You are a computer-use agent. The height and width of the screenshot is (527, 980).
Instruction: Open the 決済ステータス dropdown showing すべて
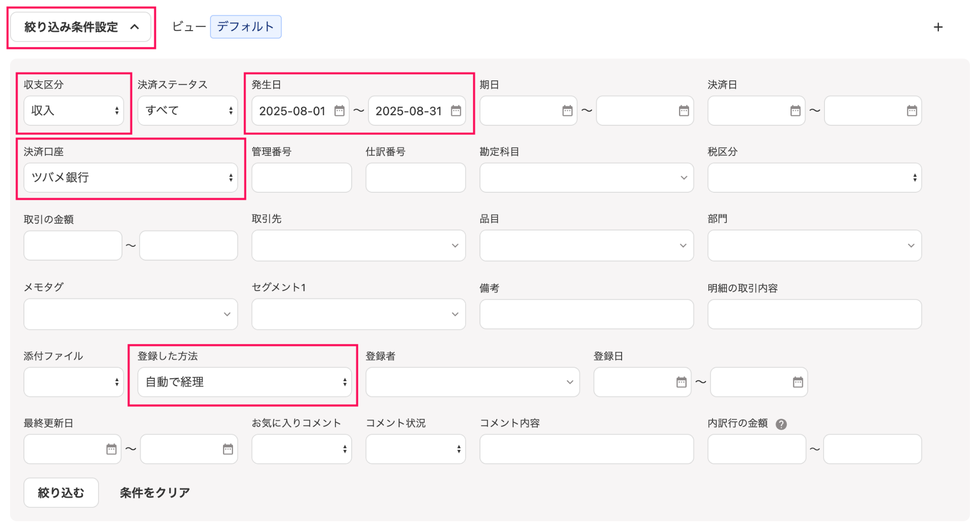tap(188, 110)
